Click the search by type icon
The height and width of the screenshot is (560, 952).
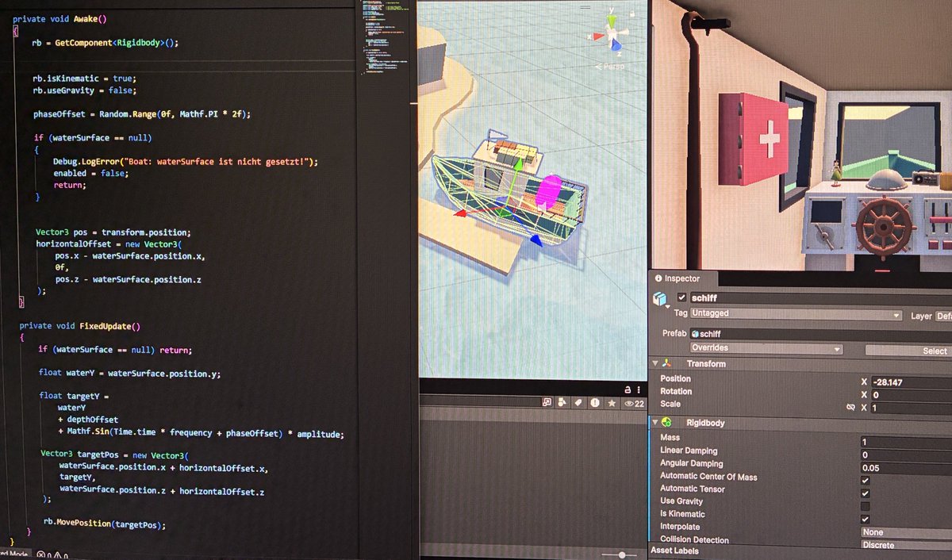pyautogui.click(x=562, y=403)
